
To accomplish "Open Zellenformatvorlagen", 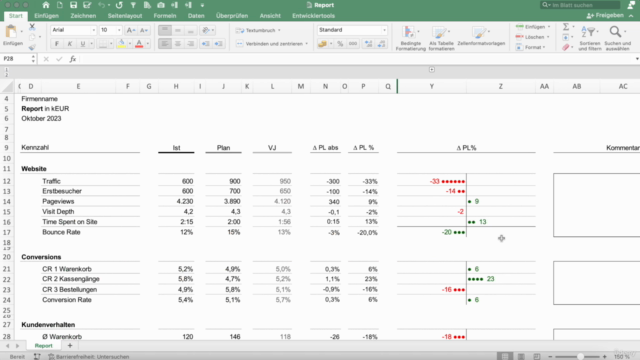I will point(481,36).
